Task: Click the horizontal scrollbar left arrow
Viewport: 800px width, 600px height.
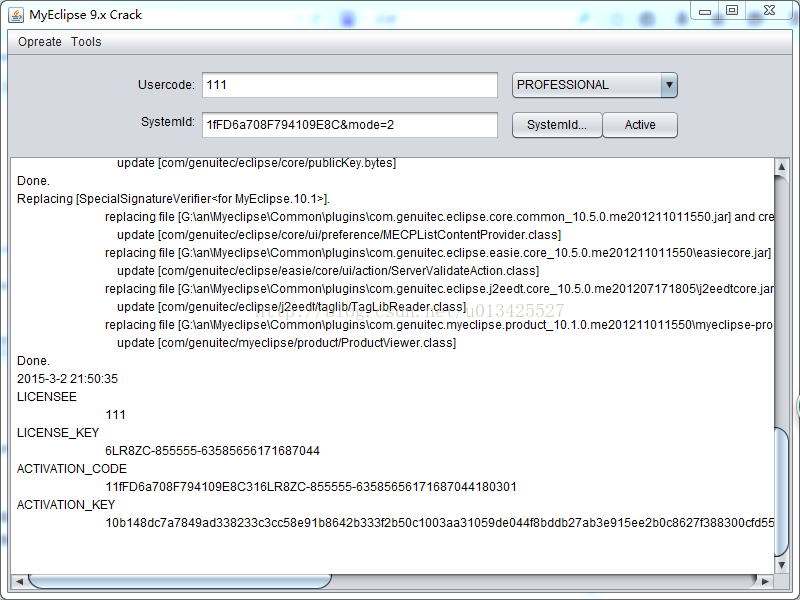Action: [x=19, y=581]
